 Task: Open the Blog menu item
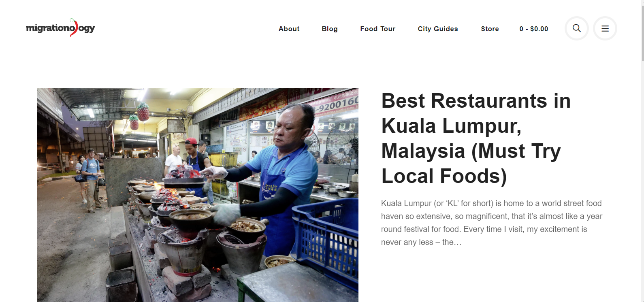pos(330,29)
